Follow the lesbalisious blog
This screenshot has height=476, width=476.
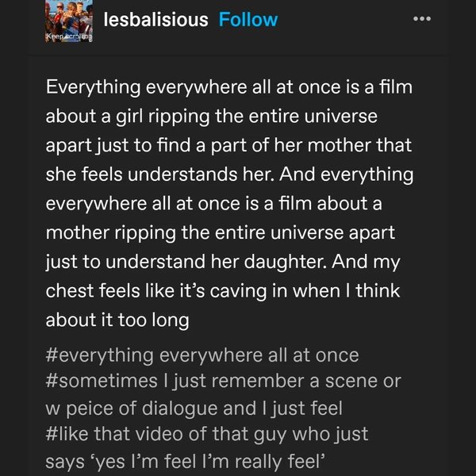[248, 19]
